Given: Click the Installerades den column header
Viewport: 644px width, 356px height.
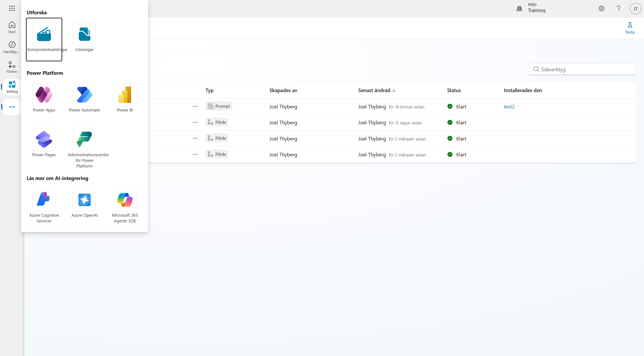Looking at the screenshot, I should coord(523,90).
